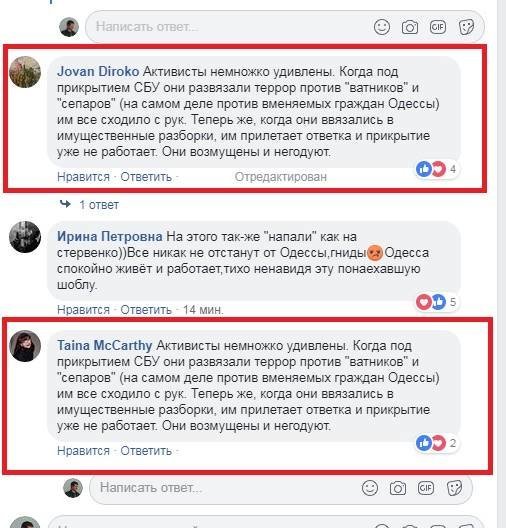
Task: Add GIF in lower reply box
Action: pyautogui.click(x=426, y=488)
